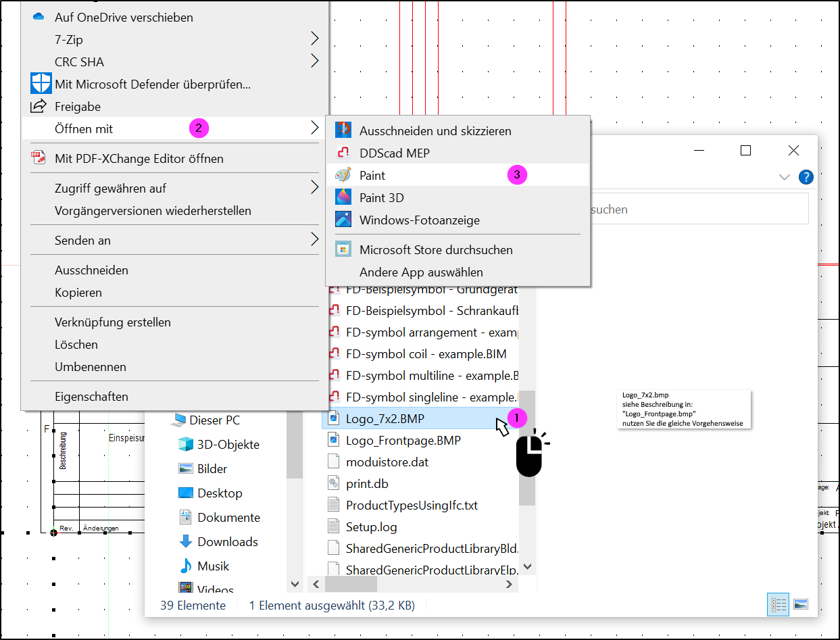Click the 3D-Objekte cube icon
The image size is (840, 640).
point(185,444)
